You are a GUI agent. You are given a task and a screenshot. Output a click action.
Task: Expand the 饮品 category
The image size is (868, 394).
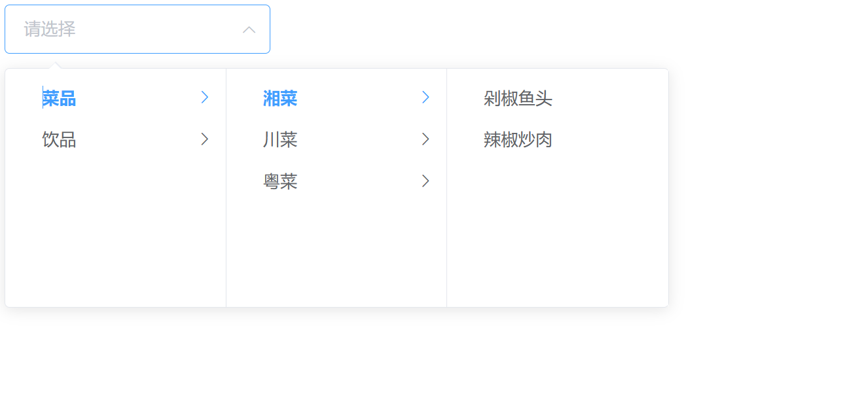tap(59, 139)
